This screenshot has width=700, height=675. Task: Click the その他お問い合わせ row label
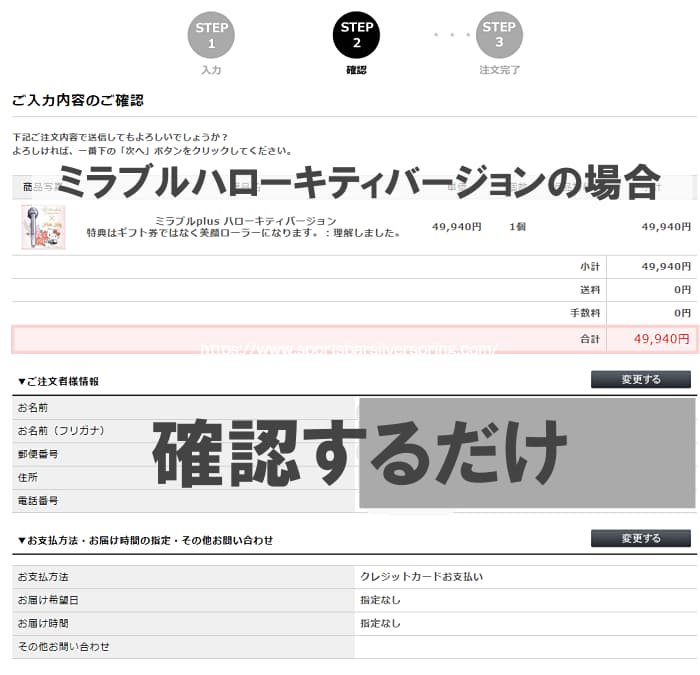(63, 646)
